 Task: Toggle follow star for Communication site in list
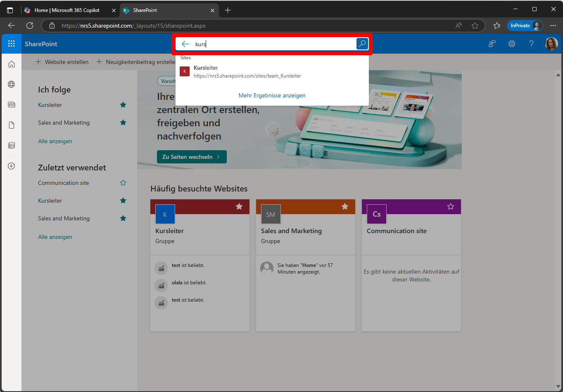click(123, 183)
